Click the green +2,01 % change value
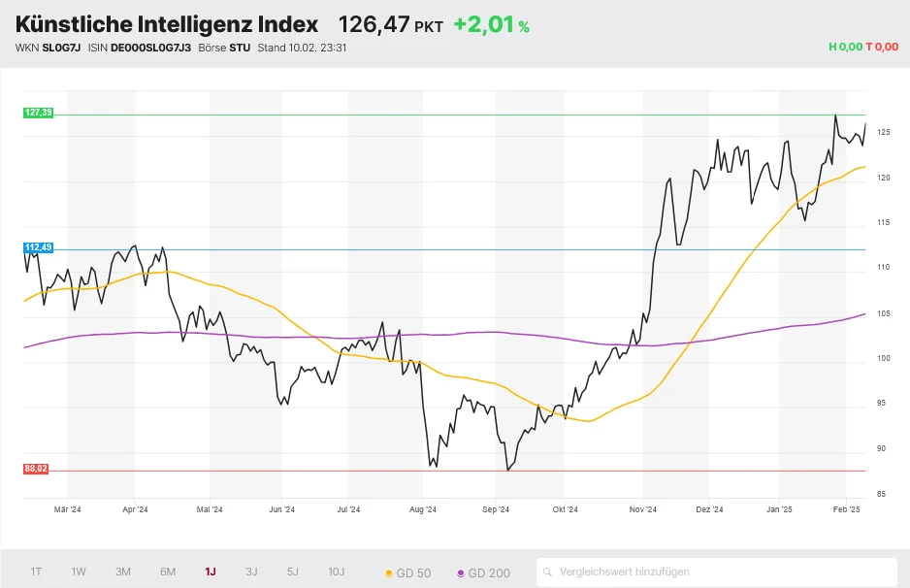The width and height of the screenshot is (910, 588). [x=491, y=25]
